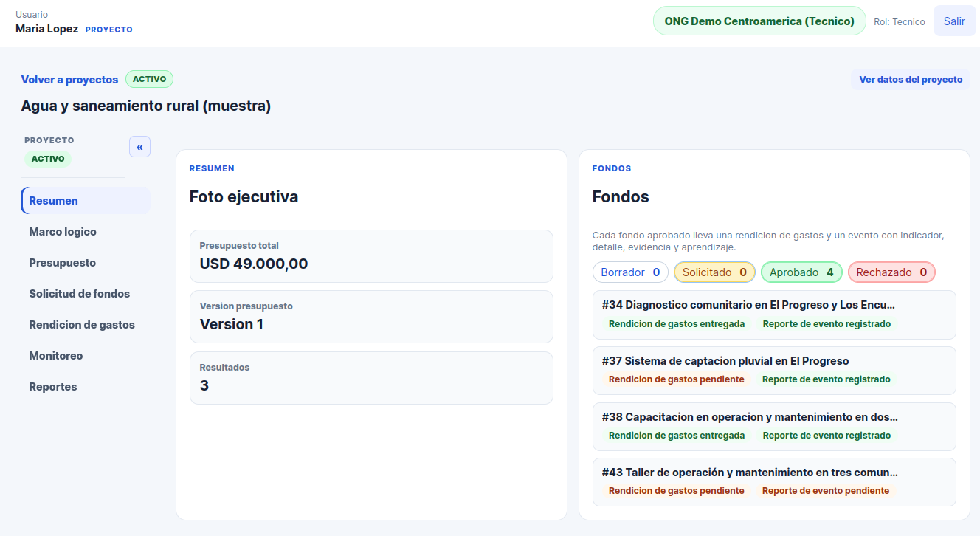980x536 pixels.
Task: Toggle the Solicitado status filter chip
Action: (x=714, y=272)
